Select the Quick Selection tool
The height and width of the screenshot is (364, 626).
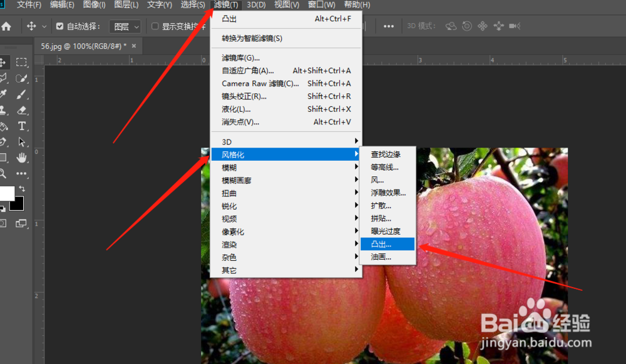point(21,78)
